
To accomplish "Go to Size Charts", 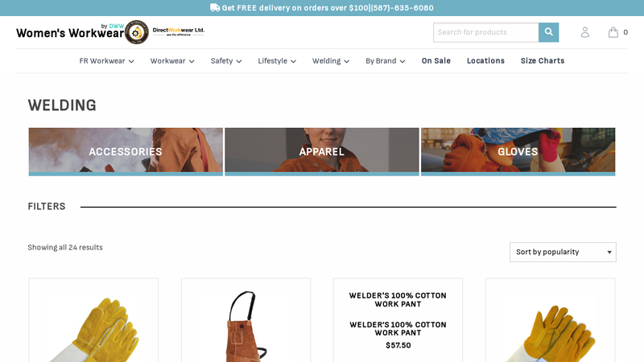I will [542, 61].
